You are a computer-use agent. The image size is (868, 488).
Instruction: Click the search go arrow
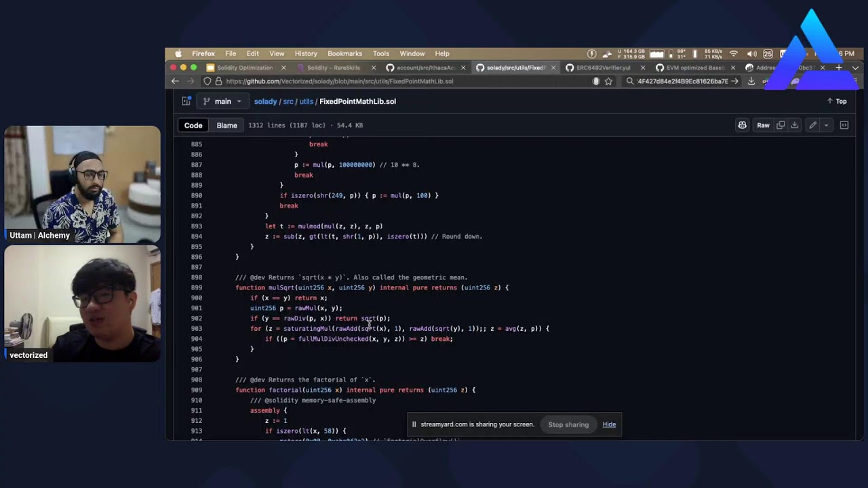click(x=734, y=81)
